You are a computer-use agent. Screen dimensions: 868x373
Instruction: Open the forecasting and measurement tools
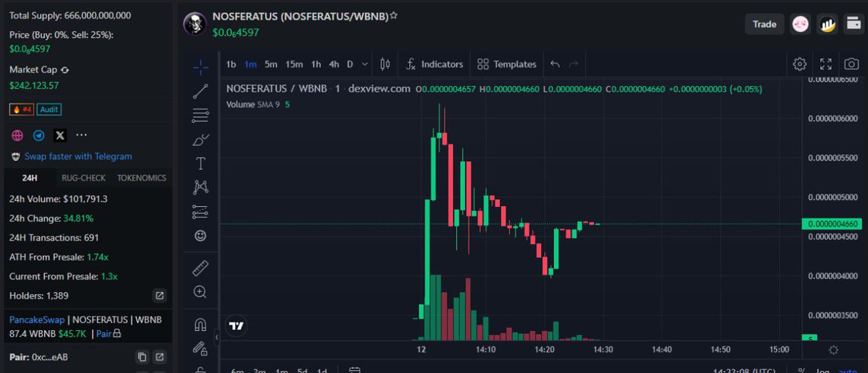(200, 212)
